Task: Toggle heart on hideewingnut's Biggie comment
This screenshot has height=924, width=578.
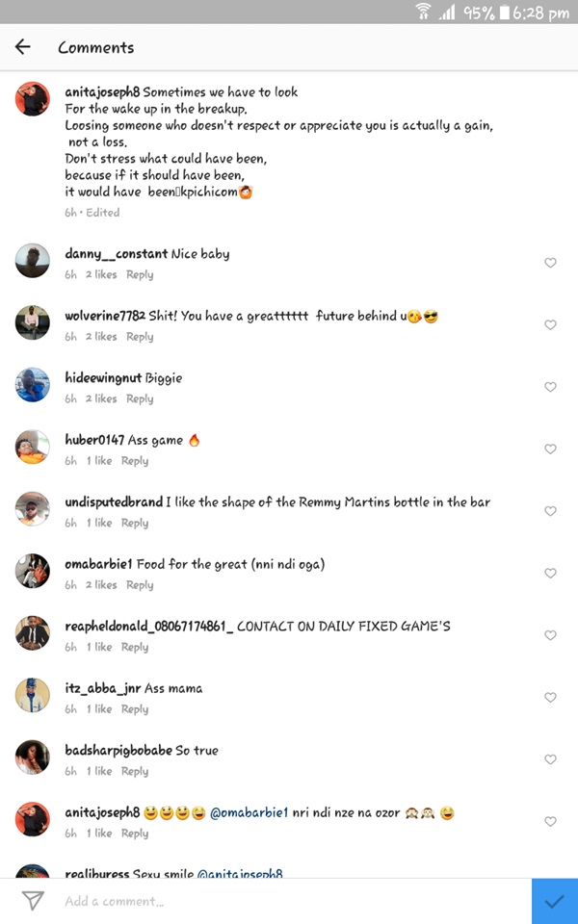Action: click(550, 387)
